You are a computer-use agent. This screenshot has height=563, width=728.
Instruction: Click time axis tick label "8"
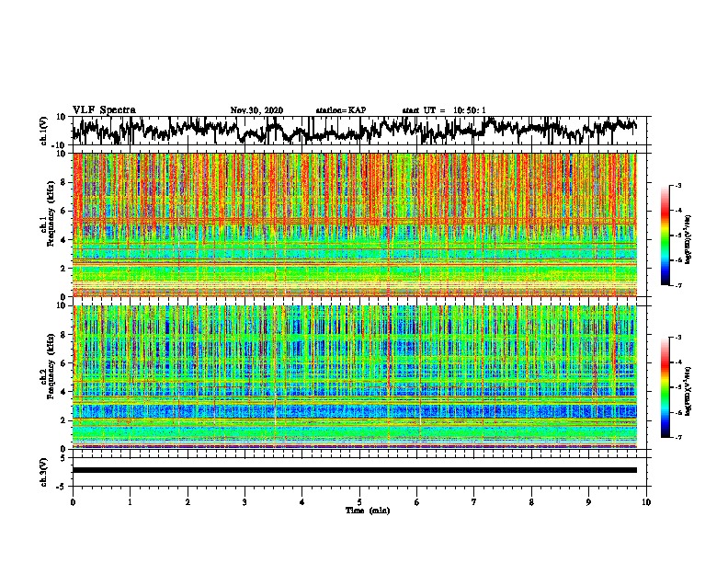(x=531, y=502)
